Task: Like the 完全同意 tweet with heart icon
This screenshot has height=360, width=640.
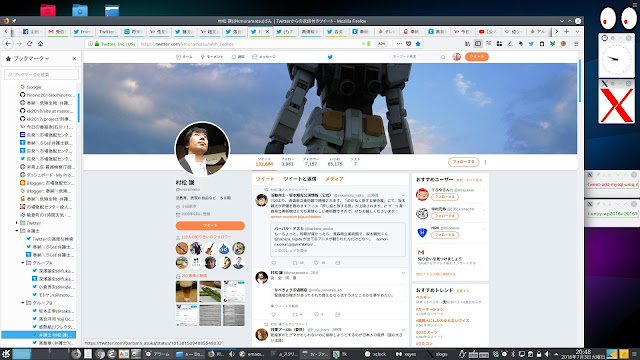Action: (316, 314)
